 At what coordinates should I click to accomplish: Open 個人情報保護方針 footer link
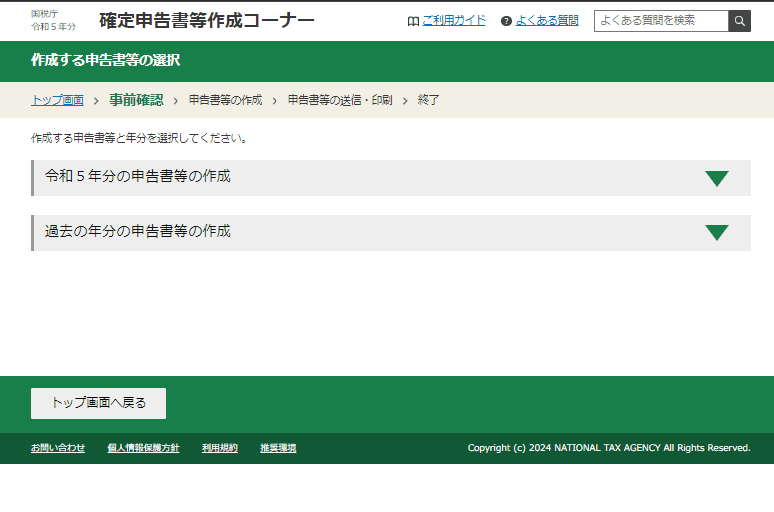tap(143, 448)
